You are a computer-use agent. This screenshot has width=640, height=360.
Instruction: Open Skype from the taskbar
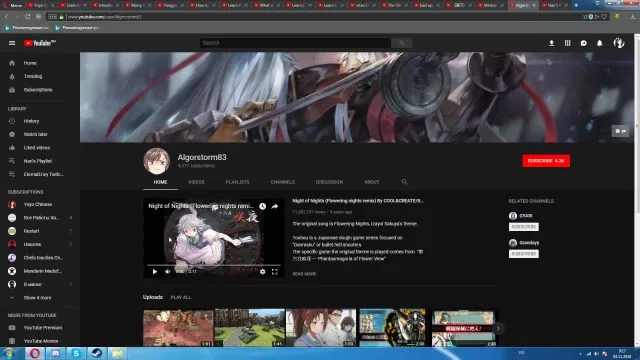tap(76, 353)
